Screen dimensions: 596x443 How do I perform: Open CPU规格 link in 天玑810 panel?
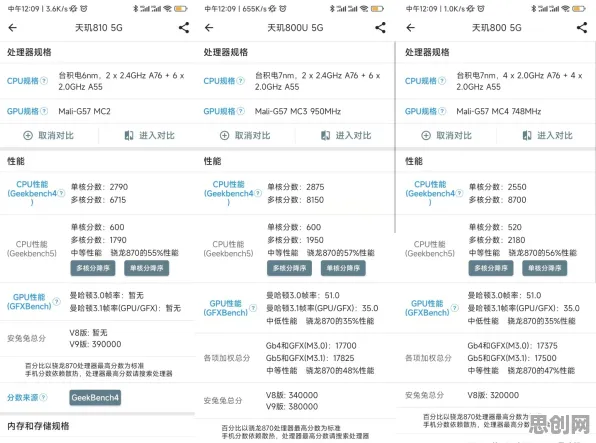23,81
